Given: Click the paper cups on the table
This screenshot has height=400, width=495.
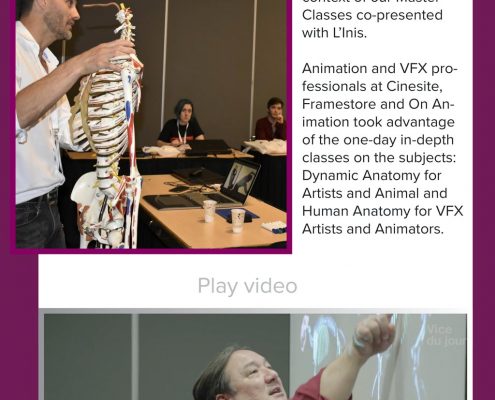Looking at the screenshot, I should click(x=224, y=216).
